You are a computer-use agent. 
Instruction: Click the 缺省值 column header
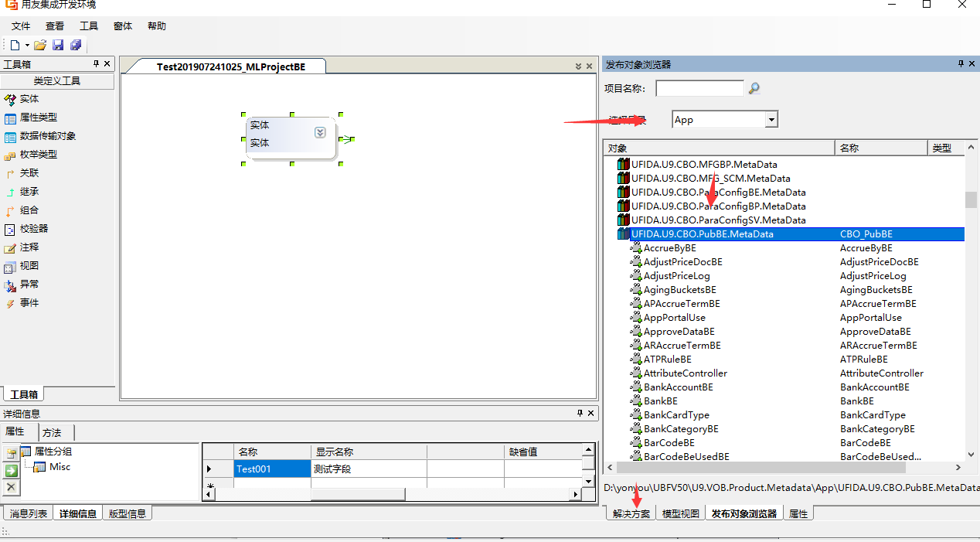(x=542, y=452)
